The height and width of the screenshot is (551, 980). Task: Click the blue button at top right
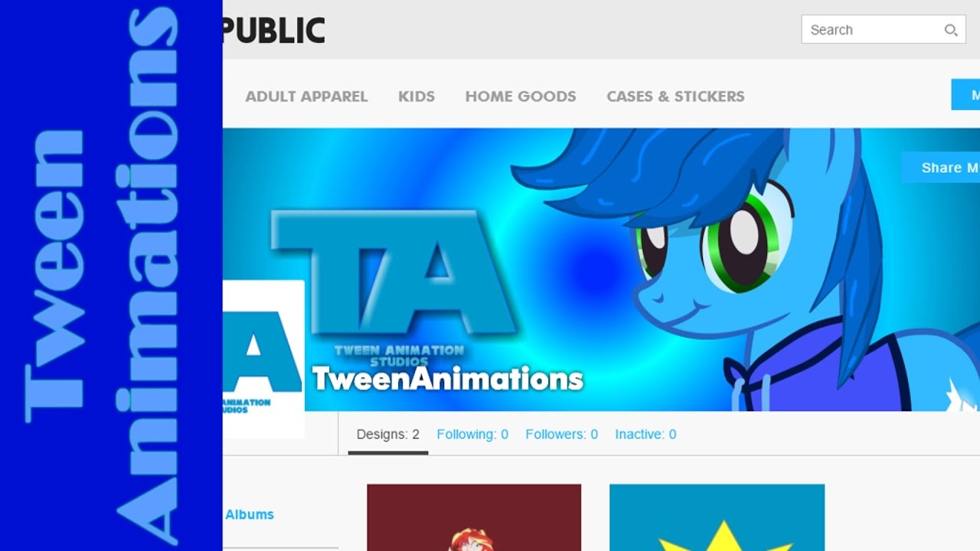965,95
